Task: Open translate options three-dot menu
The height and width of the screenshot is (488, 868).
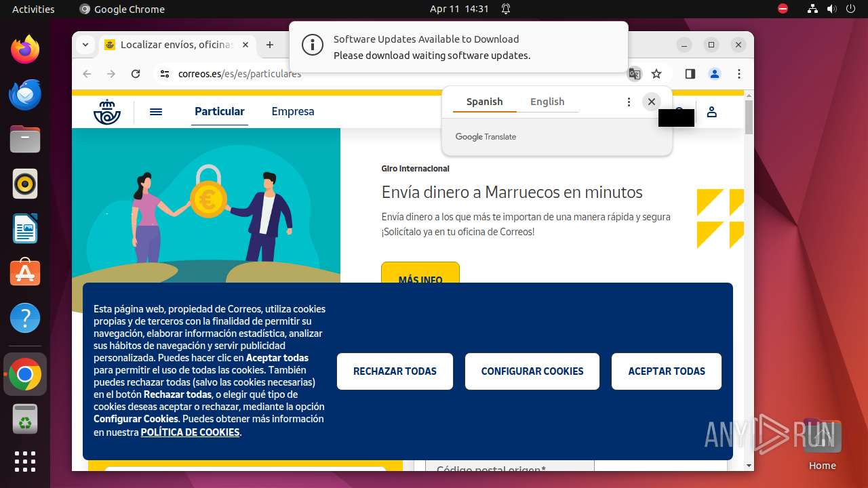Action: point(629,102)
